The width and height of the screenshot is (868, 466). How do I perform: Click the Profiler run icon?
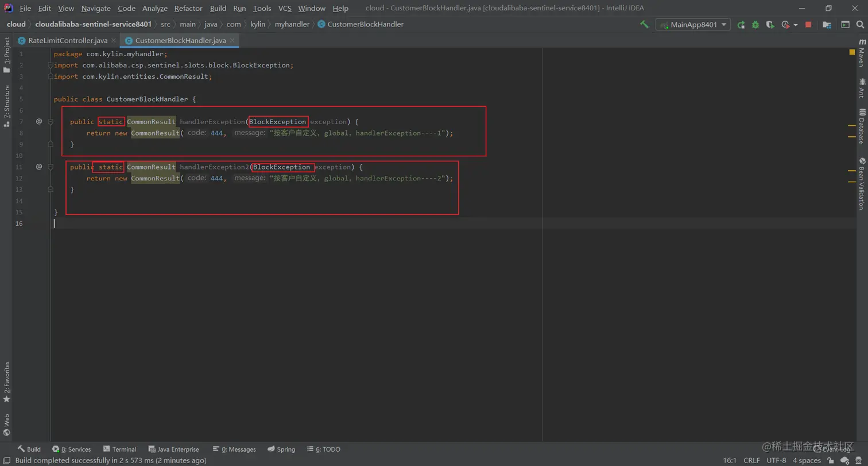(785, 25)
